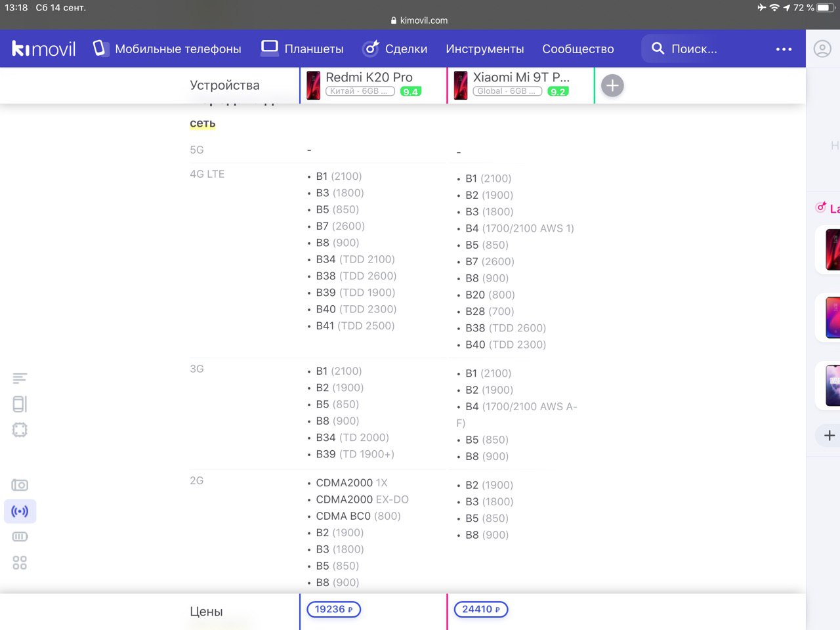Click the battery status indicator
The width and height of the screenshot is (840, 630).
coord(825,7)
